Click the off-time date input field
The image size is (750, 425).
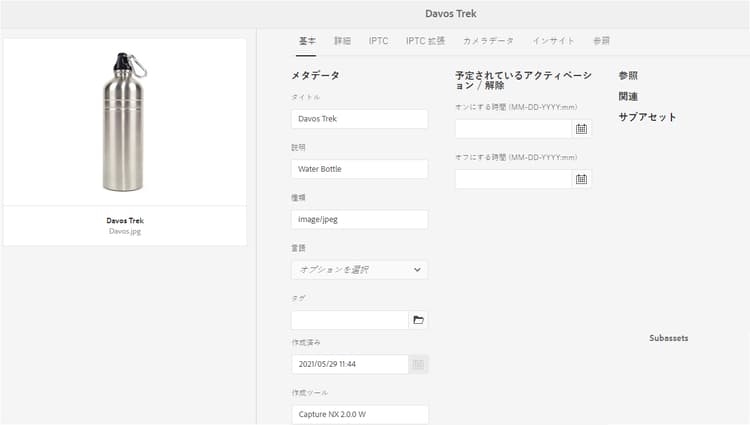(x=514, y=179)
